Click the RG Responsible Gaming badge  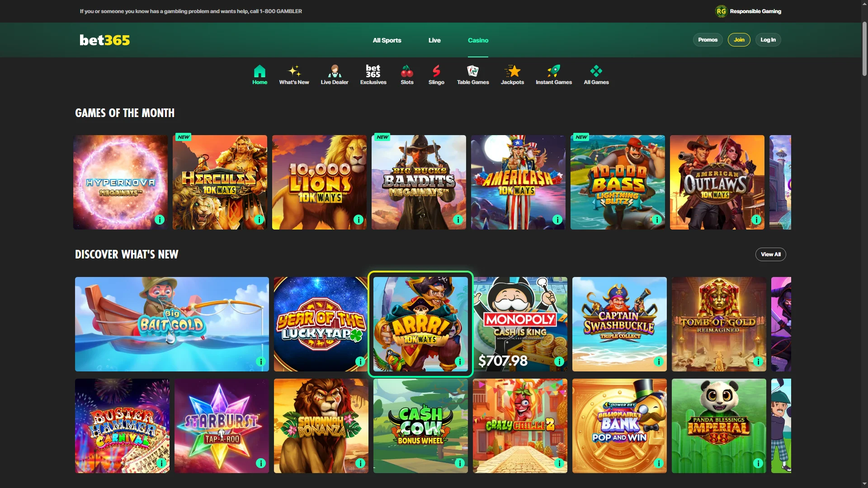[721, 11]
